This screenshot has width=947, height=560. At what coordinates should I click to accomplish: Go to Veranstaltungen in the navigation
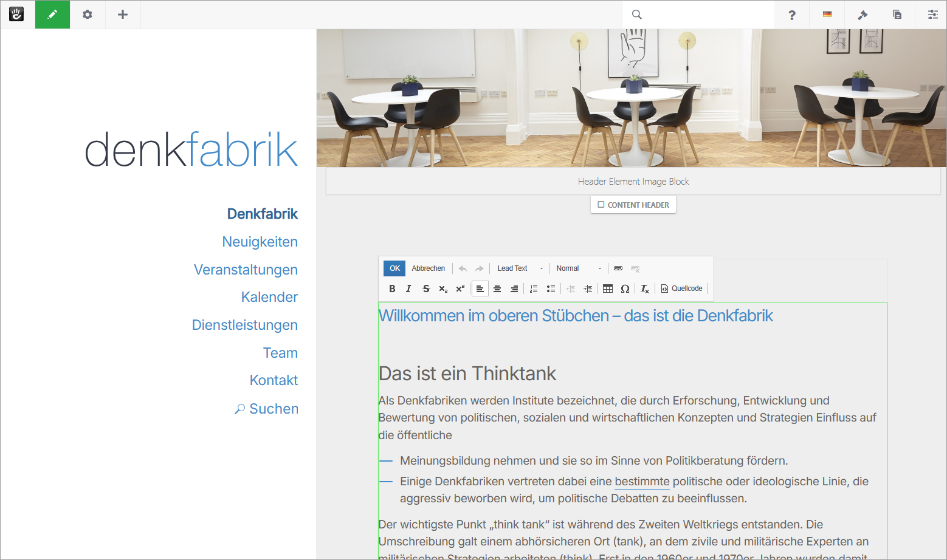coord(246,270)
